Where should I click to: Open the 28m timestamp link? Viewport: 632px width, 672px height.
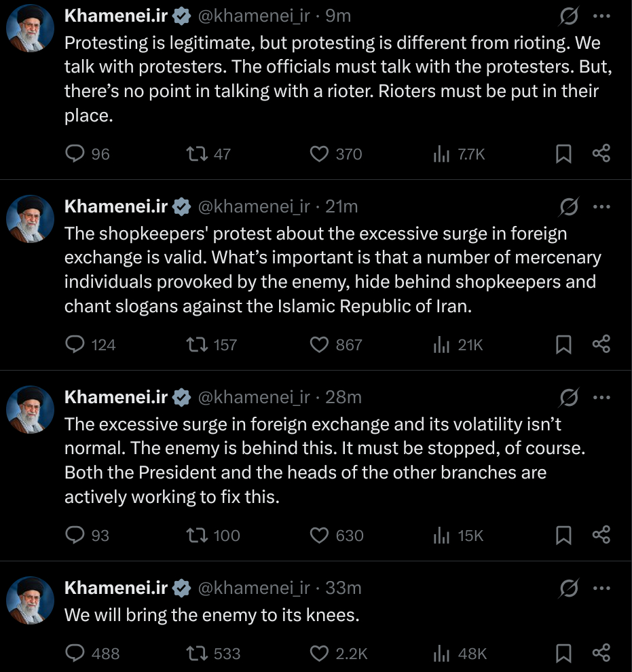[x=343, y=397]
